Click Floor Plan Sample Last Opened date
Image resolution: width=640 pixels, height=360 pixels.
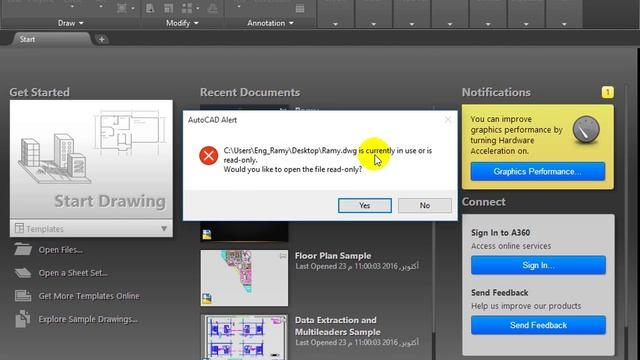coord(357,266)
